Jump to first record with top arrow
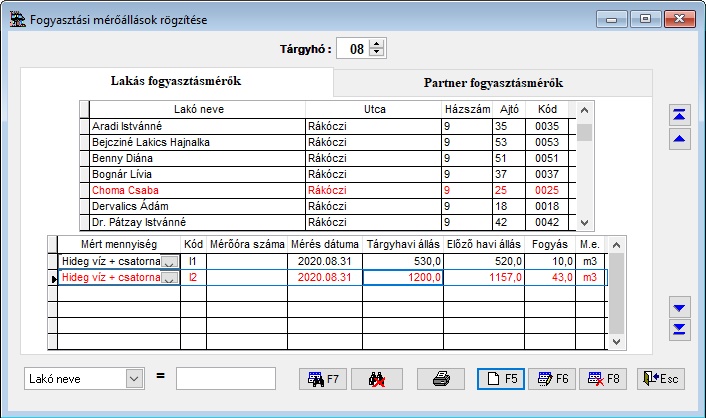The height and width of the screenshot is (418, 706). click(680, 115)
